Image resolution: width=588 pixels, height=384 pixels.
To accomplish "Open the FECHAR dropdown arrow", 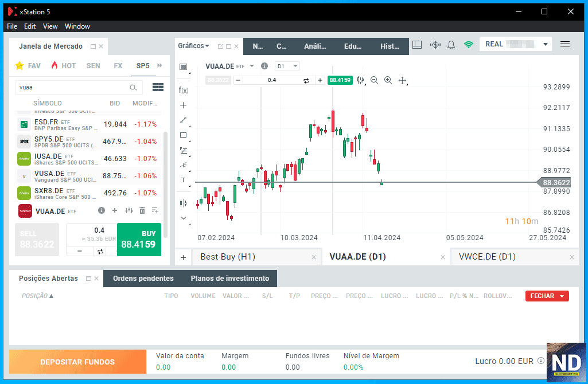I will coord(562,296).
